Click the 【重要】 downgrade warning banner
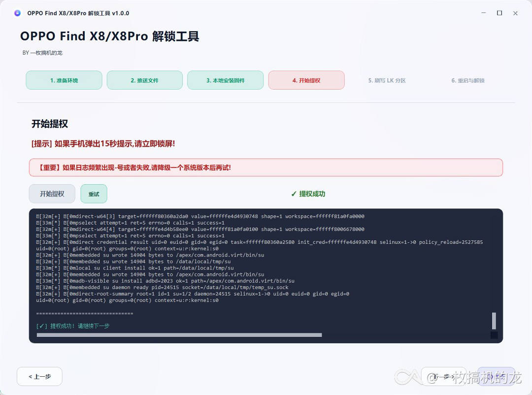532x395 pixels. point(266,167)
